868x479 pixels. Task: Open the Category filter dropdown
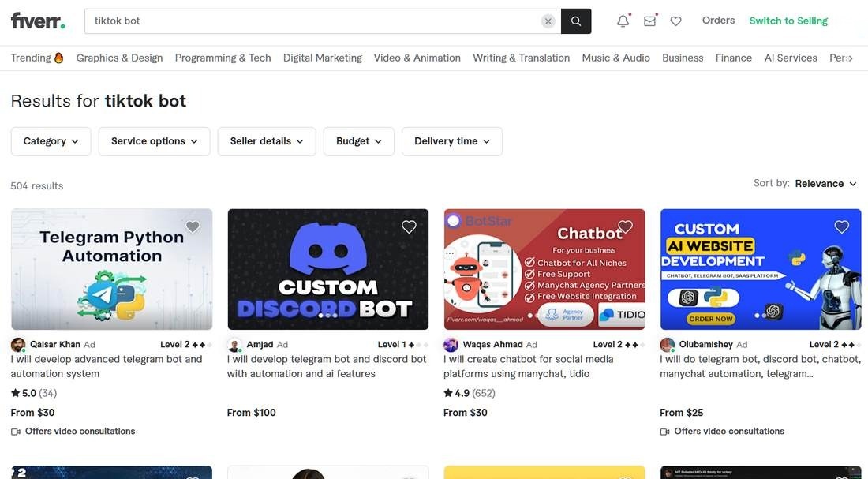click(x=51, y=141)
